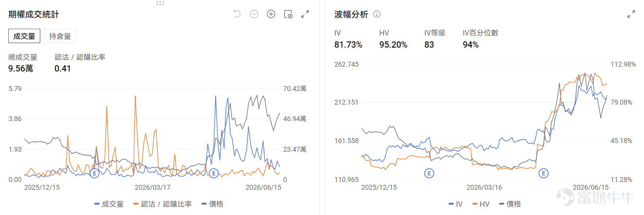The image size is (644, 215).
Task: Select first earnings E marker in volume chart
Action: click(94, 173)
